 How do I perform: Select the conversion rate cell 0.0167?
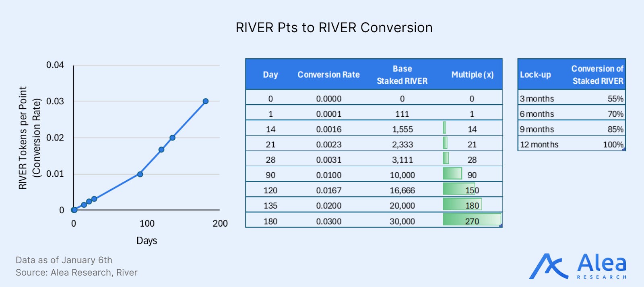328,190
